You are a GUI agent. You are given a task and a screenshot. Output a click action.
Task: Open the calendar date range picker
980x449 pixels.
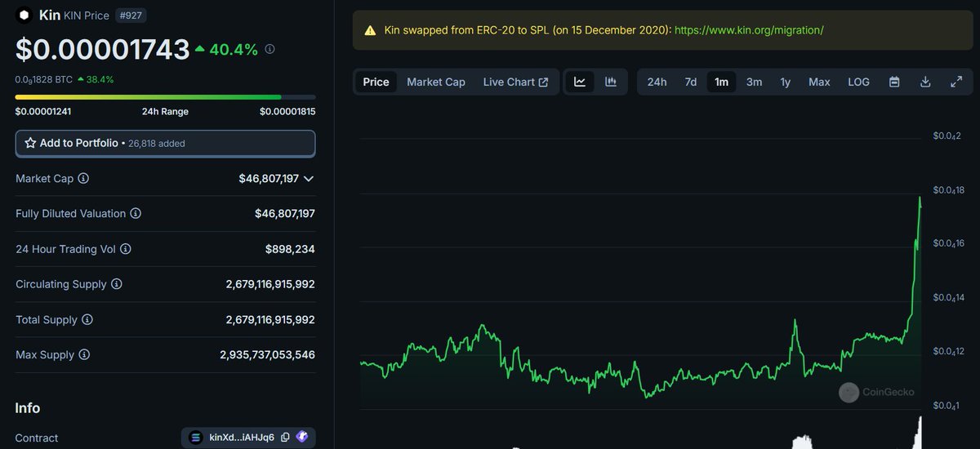894,82
